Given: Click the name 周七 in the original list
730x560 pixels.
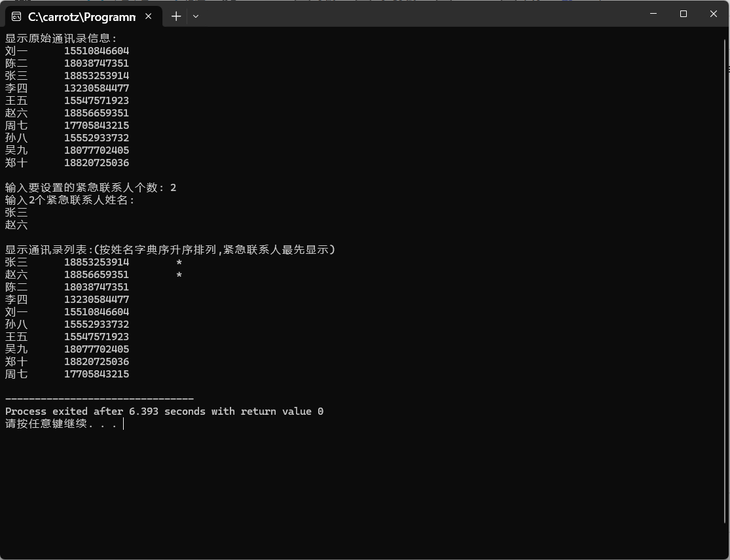Looking at the screenshot, I should 16,126.
